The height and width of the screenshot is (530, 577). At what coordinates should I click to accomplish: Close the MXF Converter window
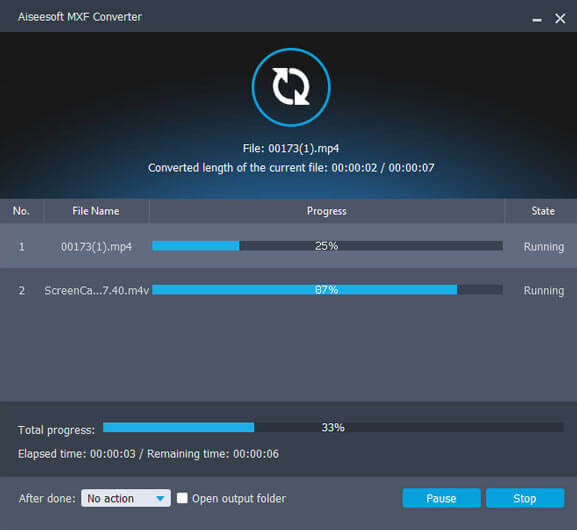click(x=560, y=18)
